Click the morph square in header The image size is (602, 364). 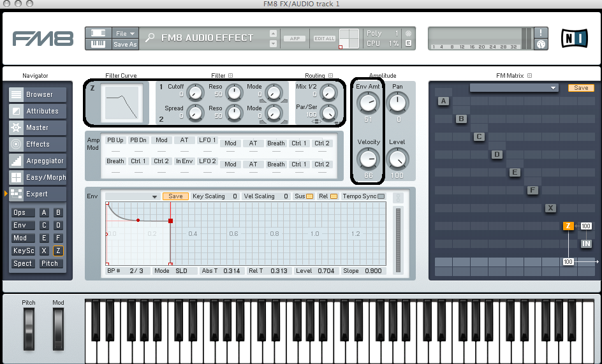tap(349, 38)
